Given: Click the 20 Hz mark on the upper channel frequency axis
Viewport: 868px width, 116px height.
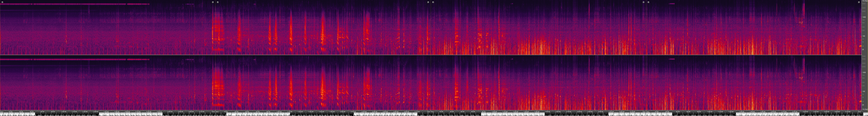Looking at the screenshot, I should (864, 49).
